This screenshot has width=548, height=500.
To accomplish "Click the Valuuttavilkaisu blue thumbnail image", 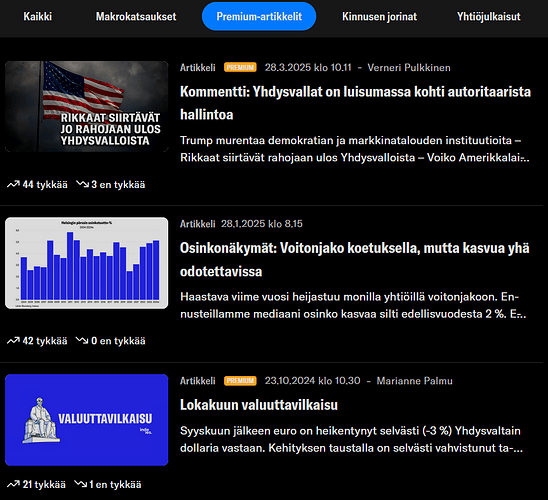I will 87,420.
